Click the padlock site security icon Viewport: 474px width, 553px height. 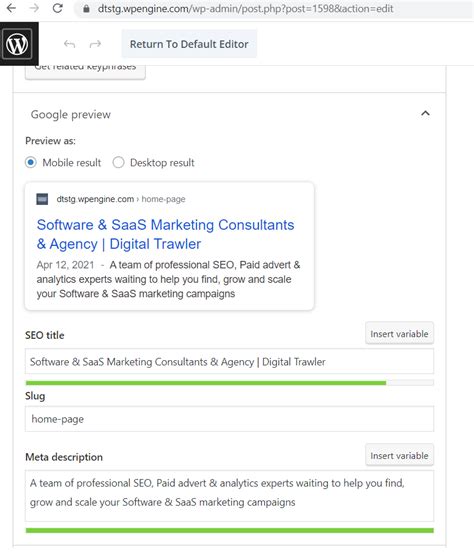point(86,8)
